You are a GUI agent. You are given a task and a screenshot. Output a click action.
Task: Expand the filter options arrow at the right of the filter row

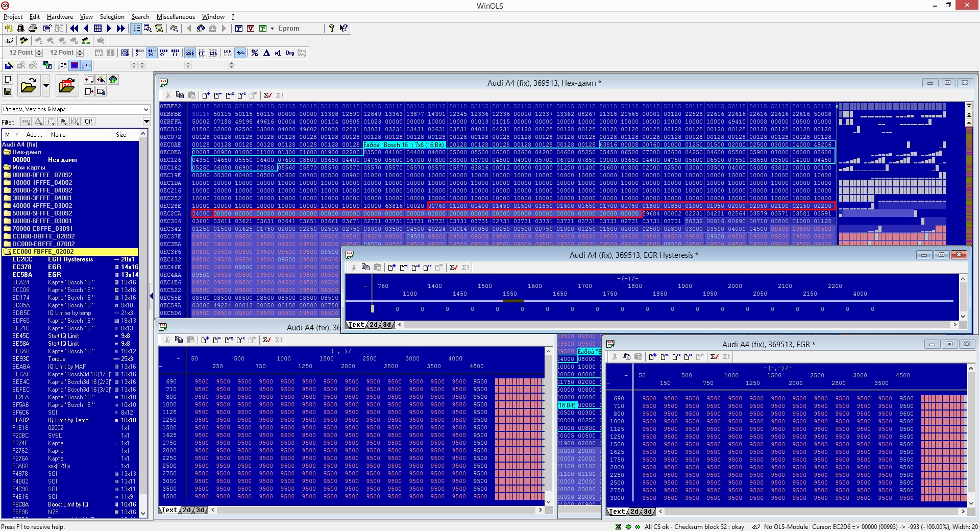point(146,122)
